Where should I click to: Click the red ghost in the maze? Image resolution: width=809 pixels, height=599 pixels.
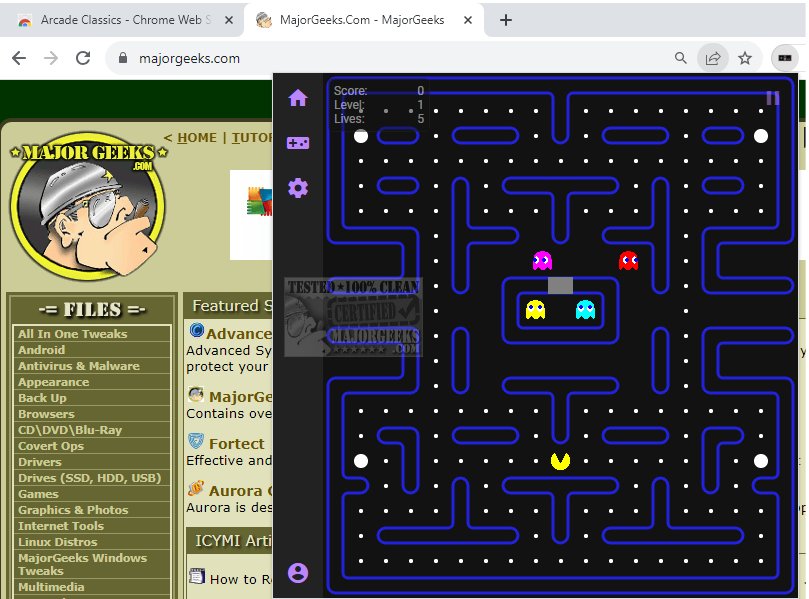(x=628, y=261)
